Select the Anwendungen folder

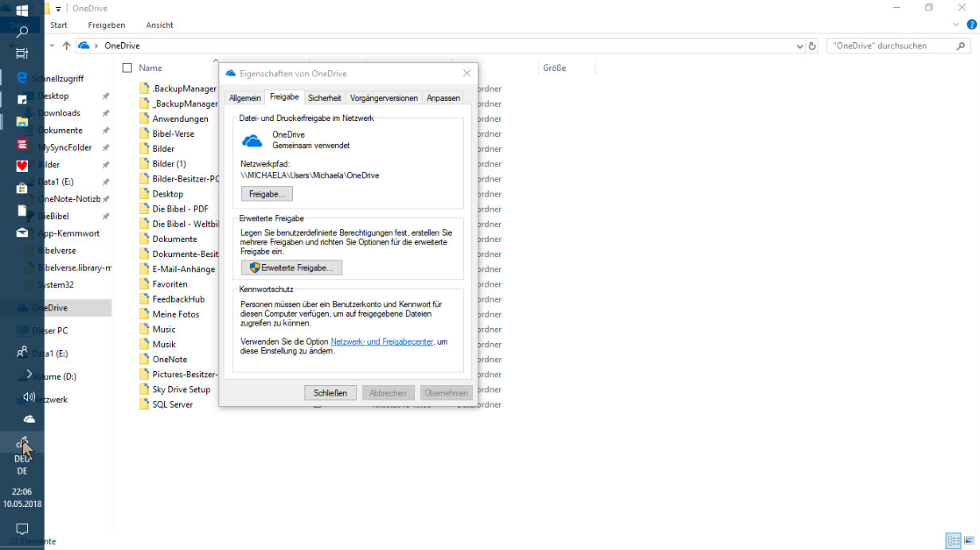(181, 119)
